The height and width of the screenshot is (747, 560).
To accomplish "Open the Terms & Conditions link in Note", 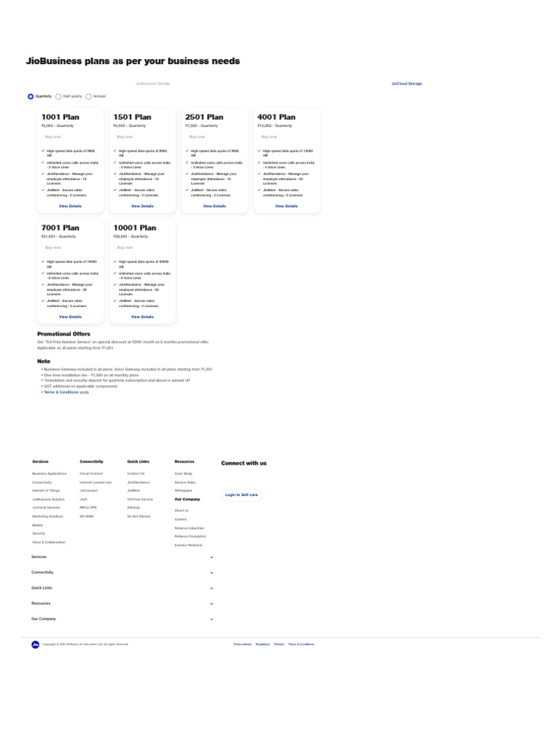I will 61,392.
